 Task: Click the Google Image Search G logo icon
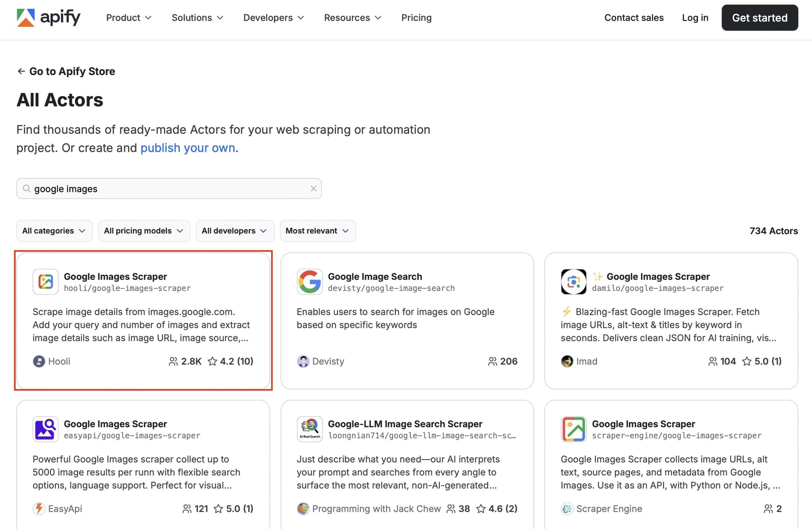[x=309, y=282]
